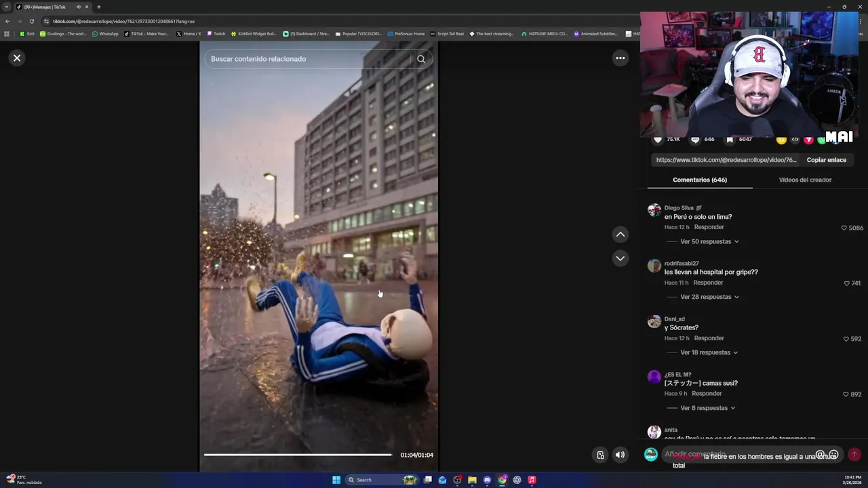Screen dimensions: 868x488
Task: Click the browser reload button
Action: pos(32,21)
